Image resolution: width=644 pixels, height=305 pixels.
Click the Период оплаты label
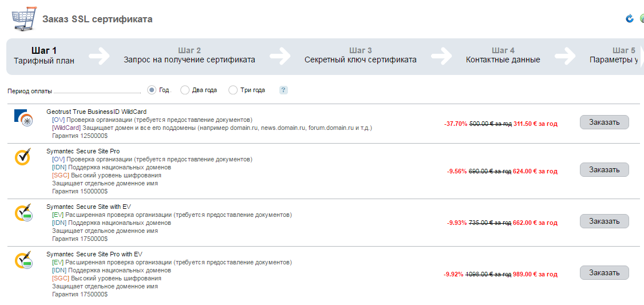point(30,91)
